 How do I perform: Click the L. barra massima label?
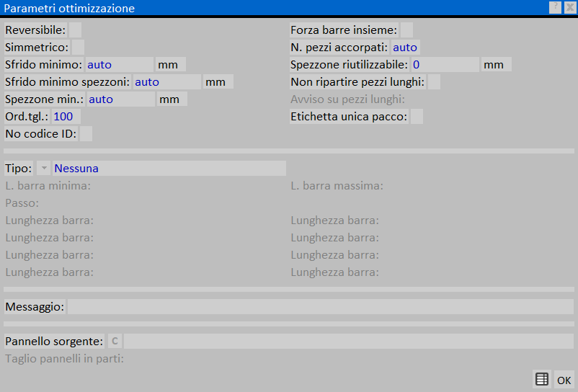tap(337, 186)
